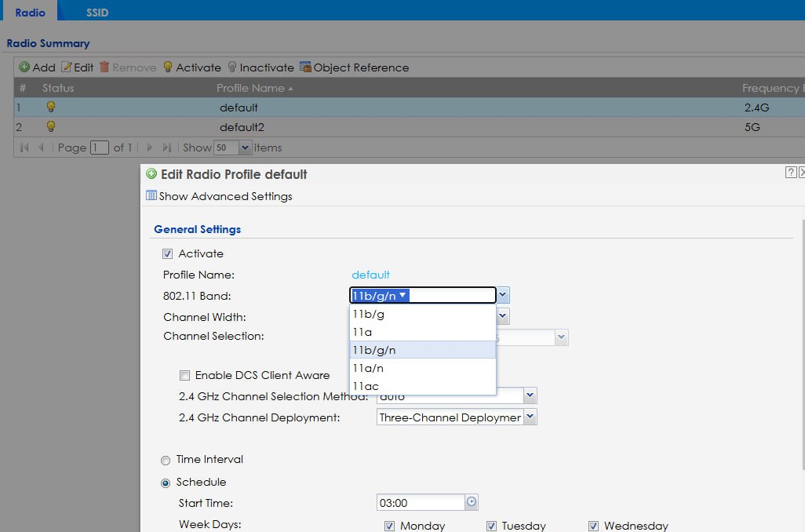805x532 pixels.
Task: Enable DCS Client Aware checkbox
Action: pyautogui.click(x=185, y=375)
